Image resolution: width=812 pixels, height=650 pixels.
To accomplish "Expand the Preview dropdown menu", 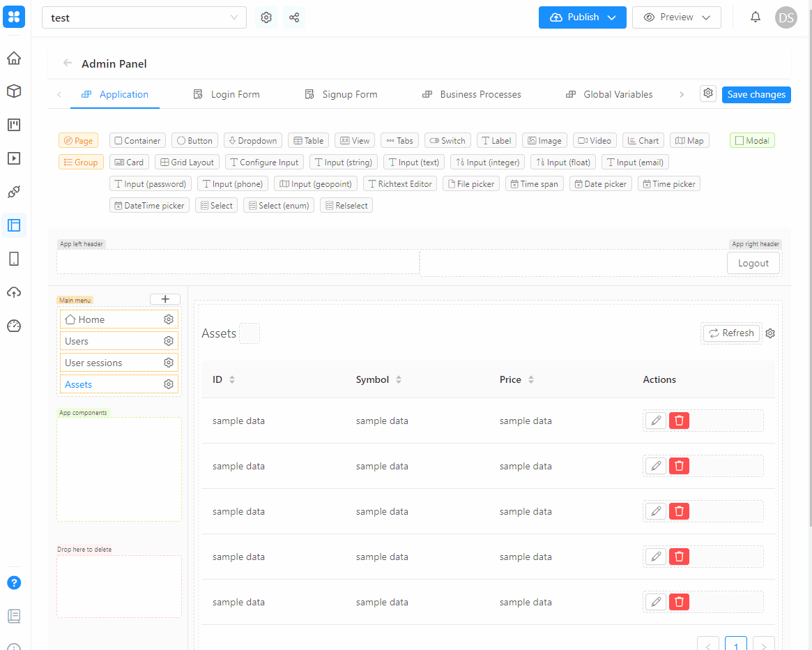I will (x=707, y=17).
